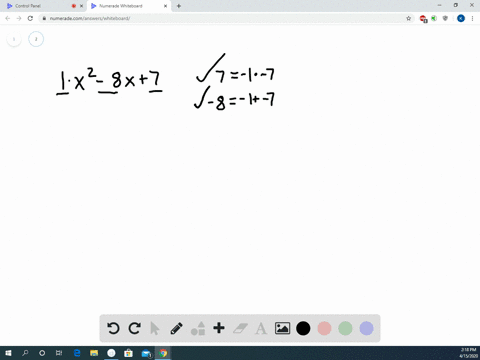The height and width of the screenshot is (360, 480).
Task: Open the shapes tool
Action: click(198, 328)
